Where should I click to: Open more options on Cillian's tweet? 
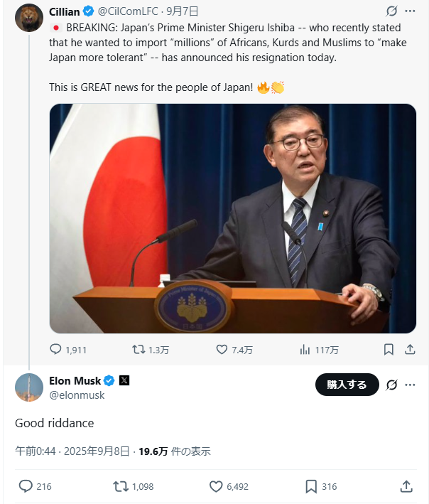pyautogui.click(x=411, y=11)
